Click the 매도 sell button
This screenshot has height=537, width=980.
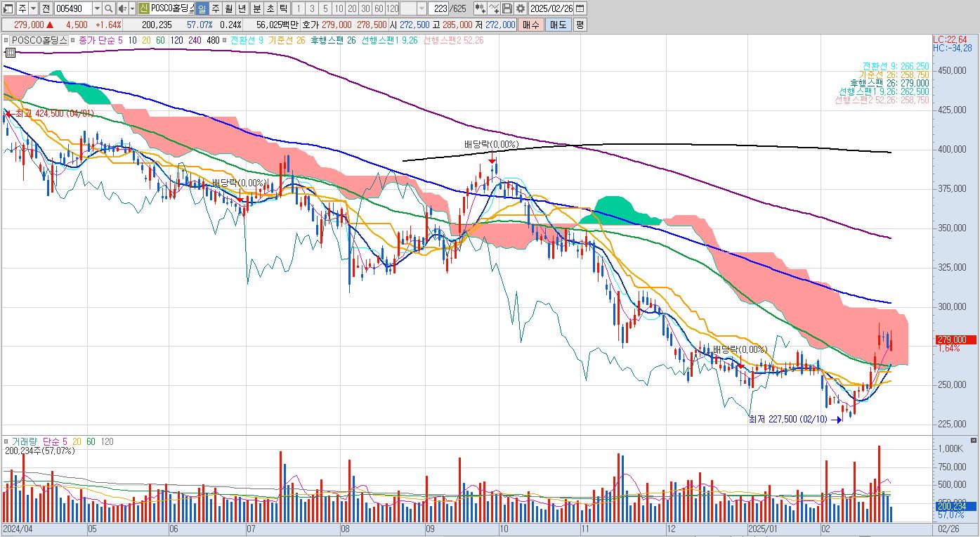pos(558,25)
